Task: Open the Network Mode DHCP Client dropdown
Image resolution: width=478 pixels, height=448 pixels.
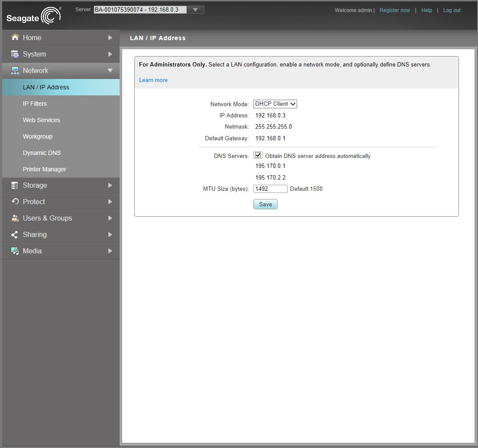Action: [275, 104]
